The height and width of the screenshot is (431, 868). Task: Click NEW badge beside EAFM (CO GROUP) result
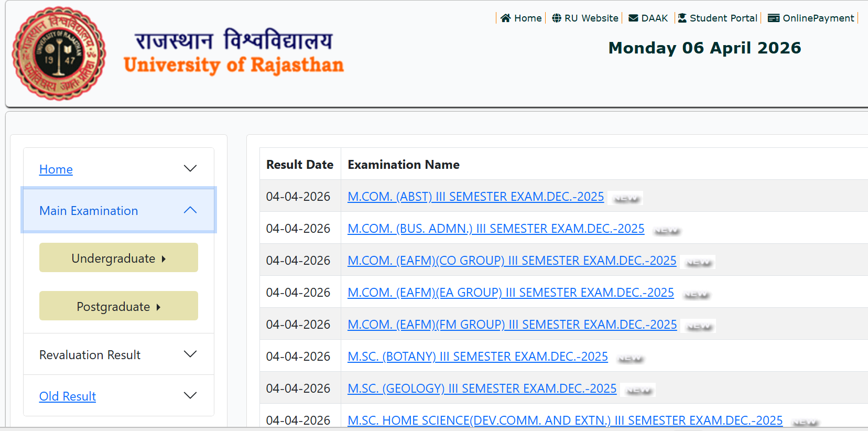coord(699,262)
